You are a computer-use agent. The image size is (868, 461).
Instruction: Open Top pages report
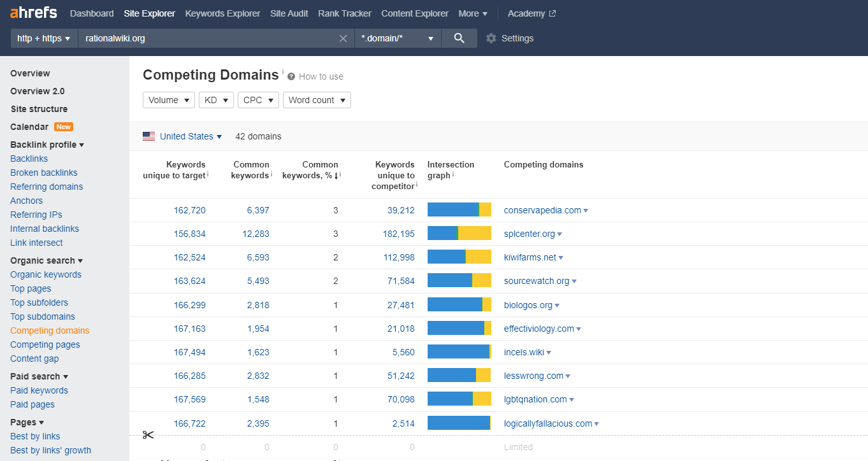31,288
